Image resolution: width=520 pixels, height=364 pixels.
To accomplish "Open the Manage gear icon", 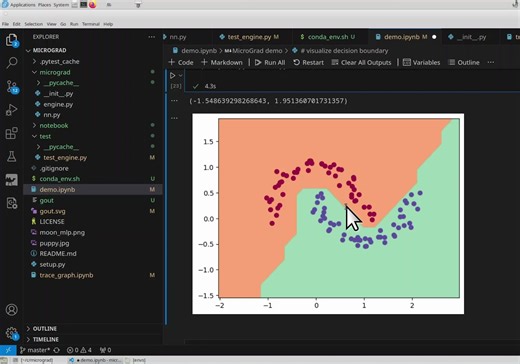I will (12, 333).
